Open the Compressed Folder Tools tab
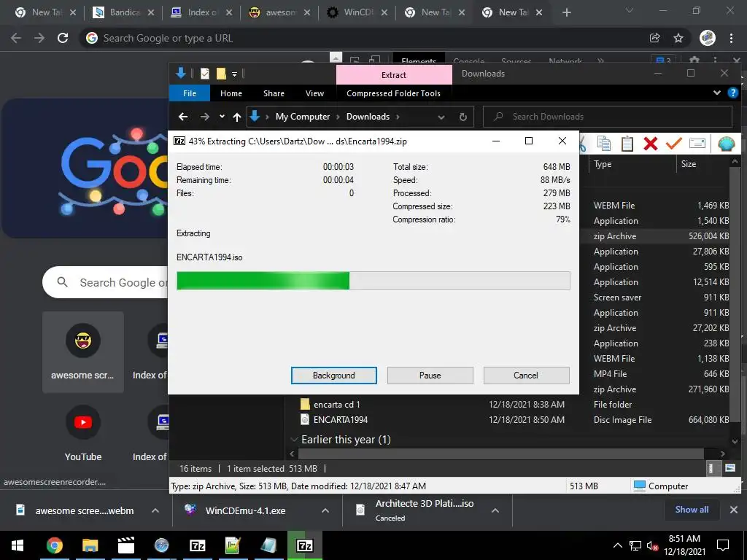Screen dimensions: 747x560 tap(393, 93)
